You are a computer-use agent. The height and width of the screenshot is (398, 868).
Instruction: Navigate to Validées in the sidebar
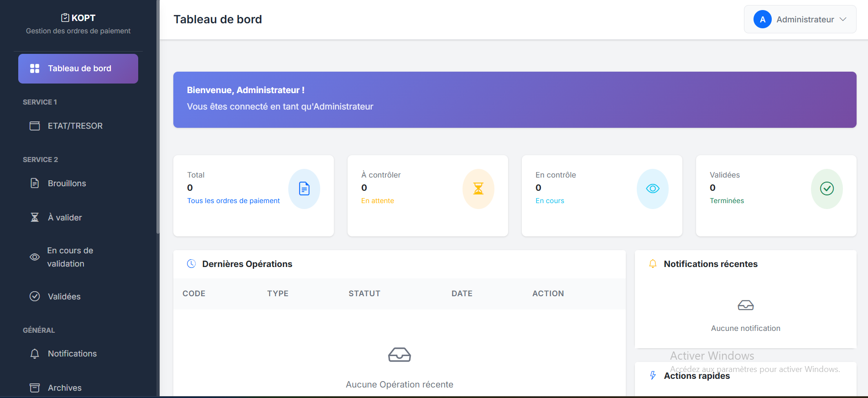(x=64, y=297)
